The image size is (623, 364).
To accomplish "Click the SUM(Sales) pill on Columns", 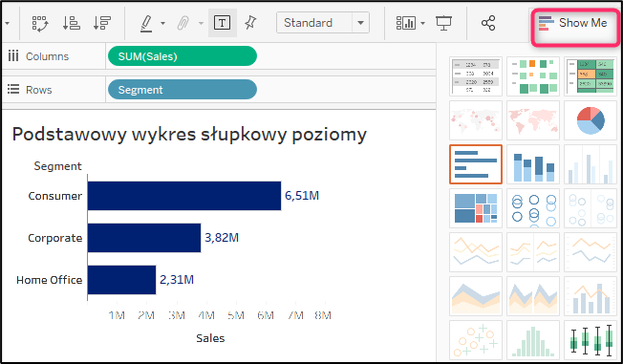I will click(x=183, y=56).
